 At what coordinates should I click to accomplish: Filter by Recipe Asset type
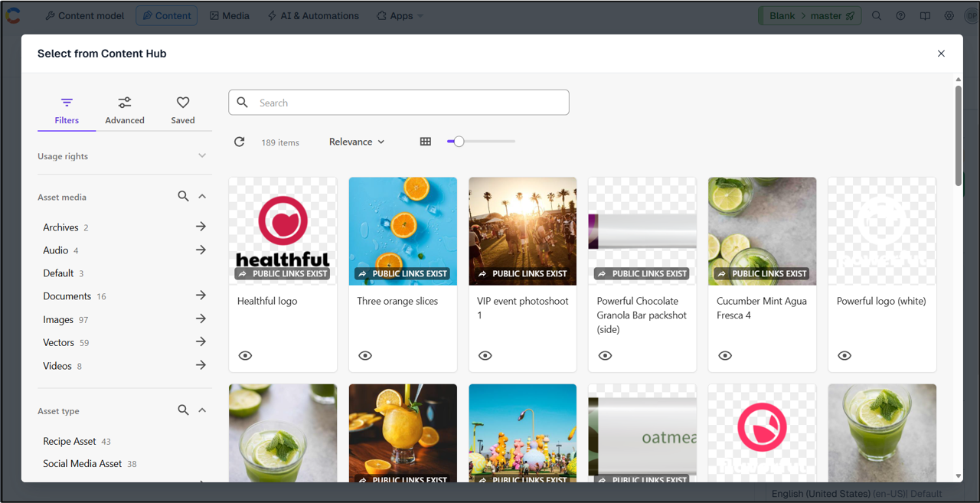[x=70, y=441]
